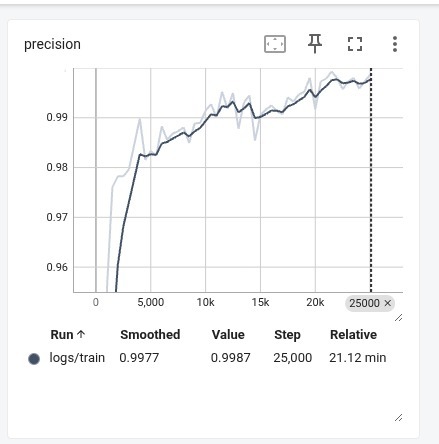Click the Smoothed column header
Image resolution: width=439 pixels, height=444 pixels.
pyautogui.click(x=150, y=335)
